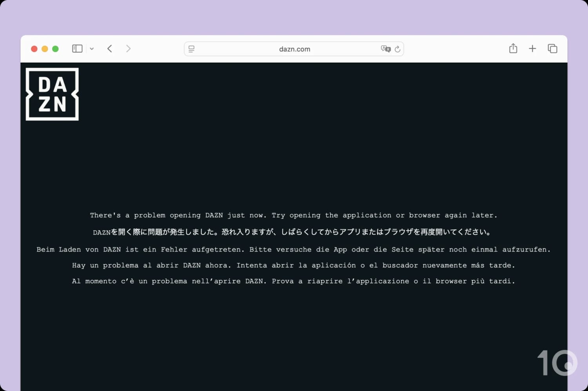Screen dimensions: 588x391
Task: Open the page format icon in address bar
Action: (191, 49)
